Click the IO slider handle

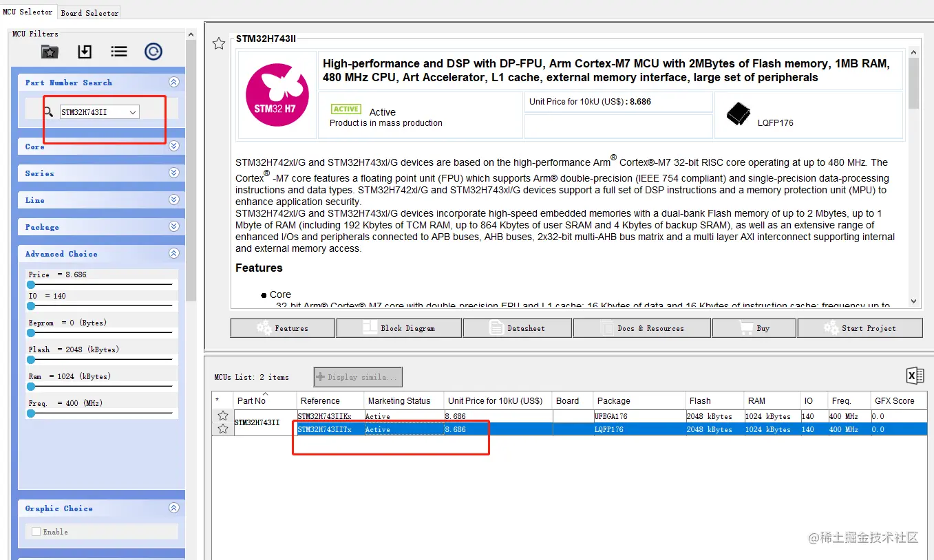31,305
